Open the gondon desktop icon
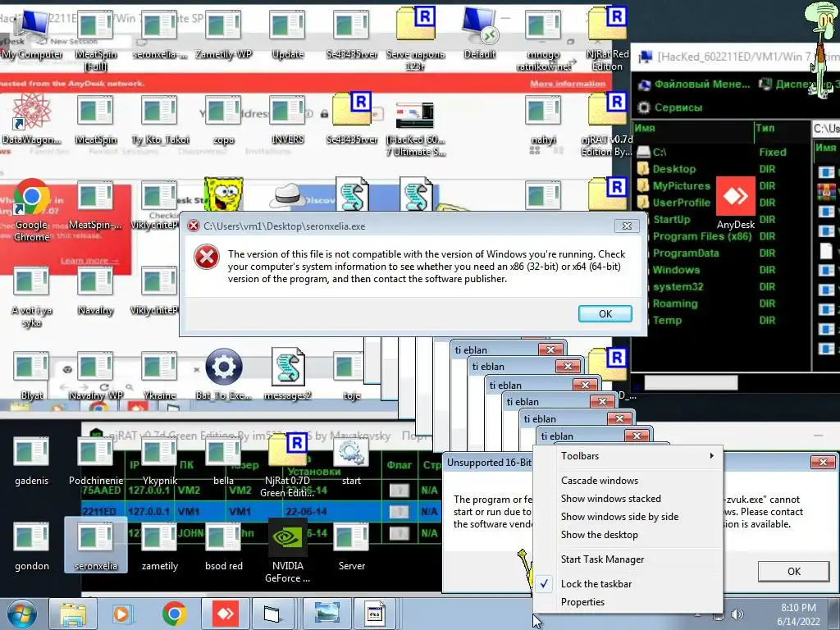 click(32, 546)
